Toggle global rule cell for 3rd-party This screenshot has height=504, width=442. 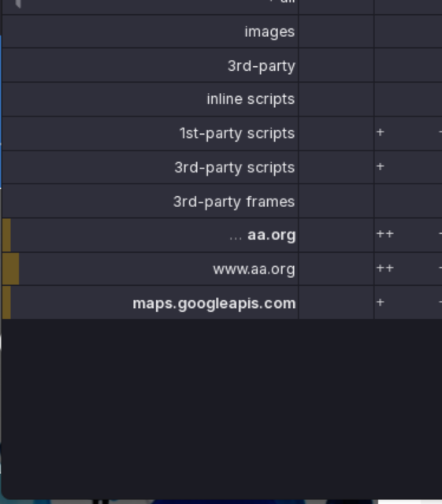coord(336,65)
